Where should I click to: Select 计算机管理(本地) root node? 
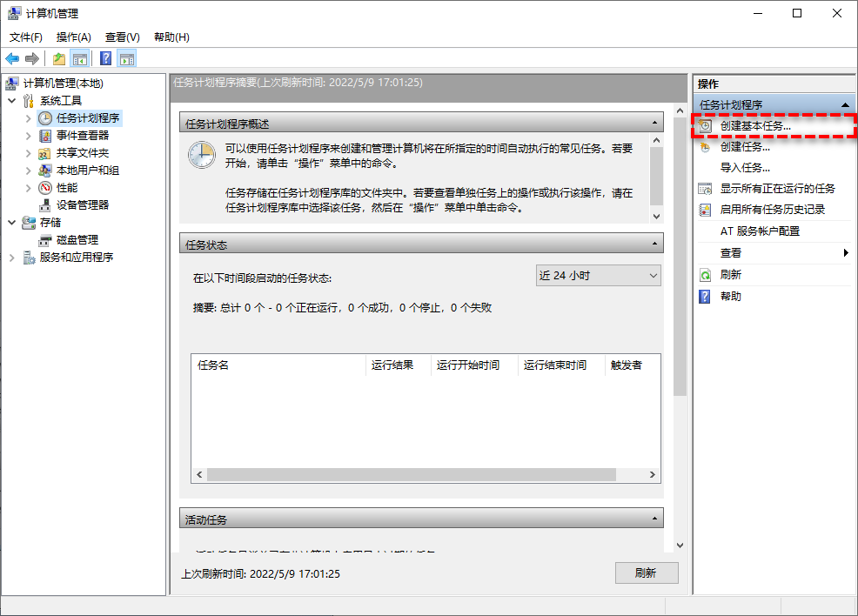click(x=63, y=84)
